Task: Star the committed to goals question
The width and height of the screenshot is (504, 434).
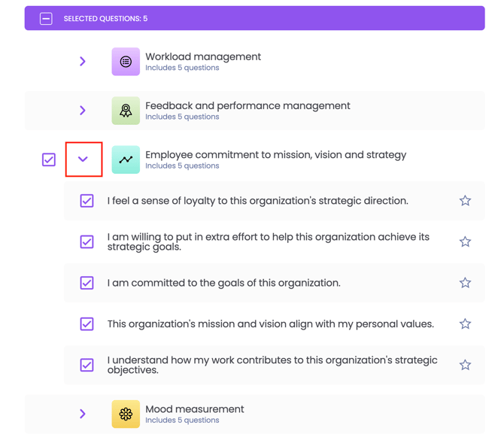Action: coord(465,283)
